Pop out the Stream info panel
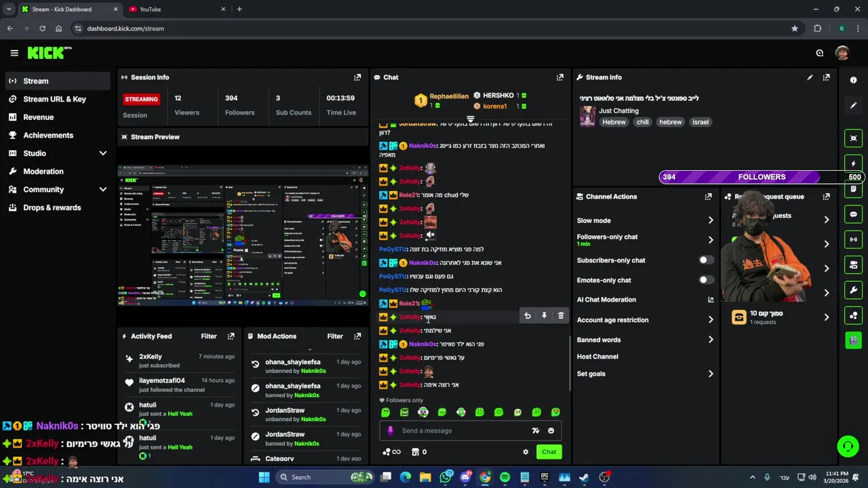Viewport: 868px width, 488px height. (x=826, y=77)
